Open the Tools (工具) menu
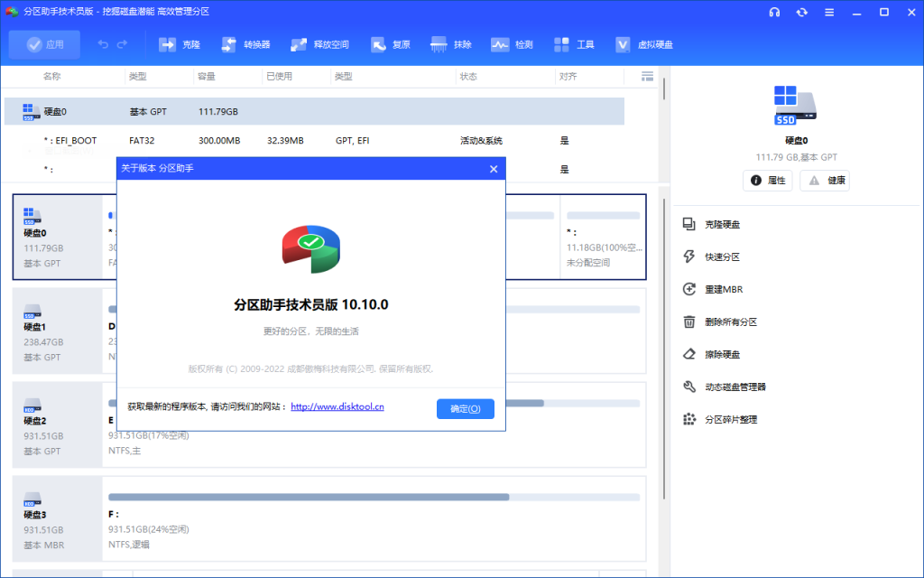The width and height of the screenshot is (924, 578). click(573, 44)
